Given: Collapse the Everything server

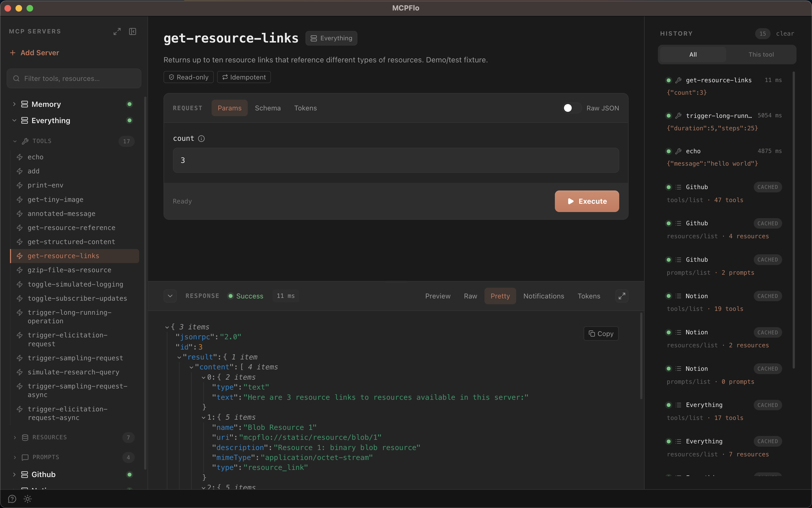Looking at the screenshot, I should pyautogui.click(x=14, y=120).
